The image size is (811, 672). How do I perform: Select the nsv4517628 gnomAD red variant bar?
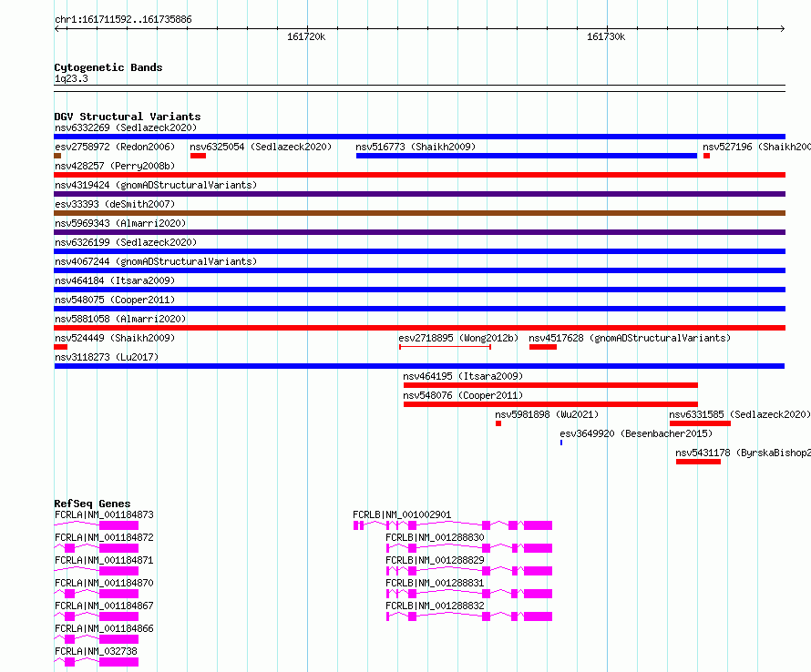[x=543, y=347]
